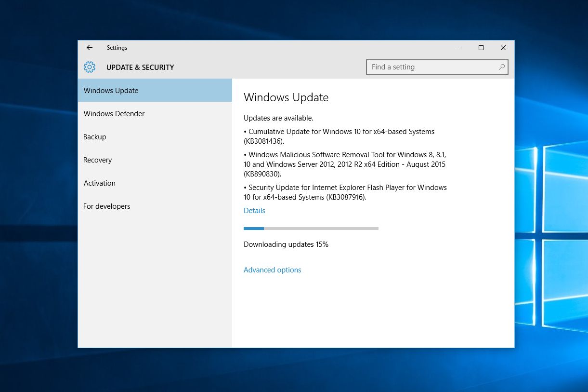Open the Backup section
Viewport: 588px width, 392px height.
155,136
